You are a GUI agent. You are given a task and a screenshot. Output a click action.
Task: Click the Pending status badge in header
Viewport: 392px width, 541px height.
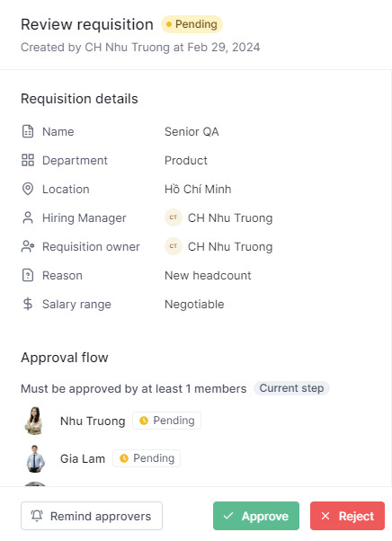192,24
